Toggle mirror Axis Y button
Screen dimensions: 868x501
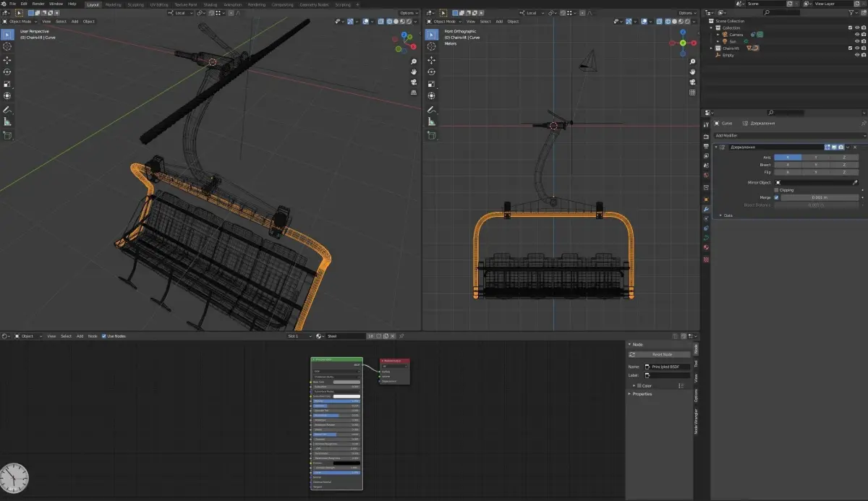point(816,157)
